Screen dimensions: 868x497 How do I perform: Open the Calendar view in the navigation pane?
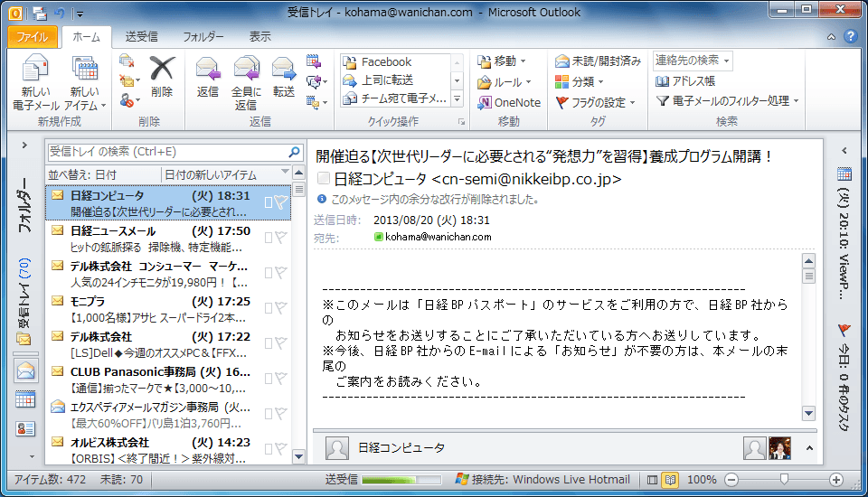(x=25, y=399)
